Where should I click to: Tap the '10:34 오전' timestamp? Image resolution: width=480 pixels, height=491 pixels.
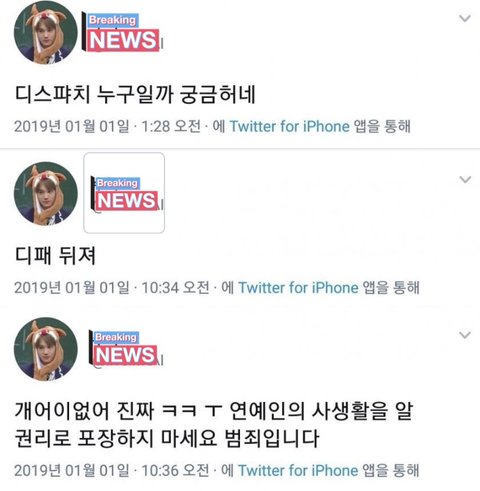click(x=175, y=288)
